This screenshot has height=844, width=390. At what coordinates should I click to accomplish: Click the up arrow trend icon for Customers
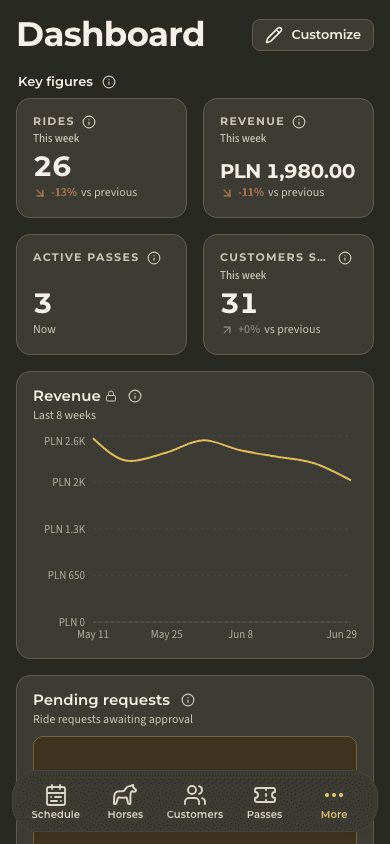pos(227,329)
